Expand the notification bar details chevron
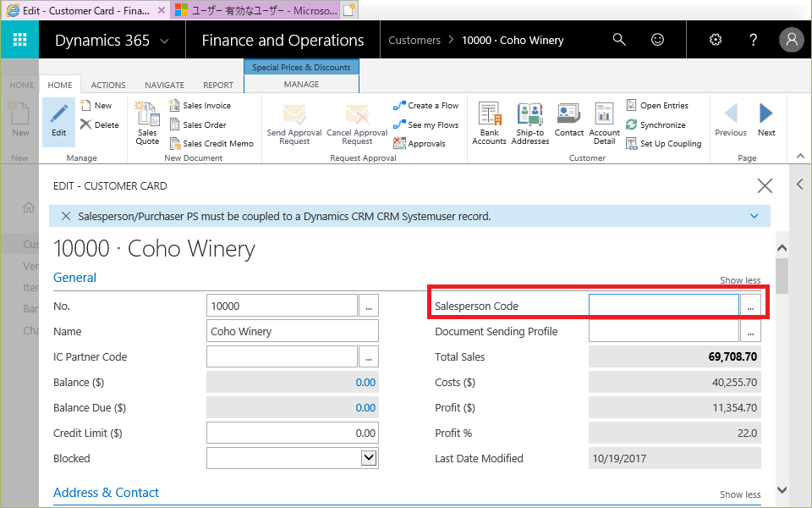 pyautogui.click(x=754, y=216)
